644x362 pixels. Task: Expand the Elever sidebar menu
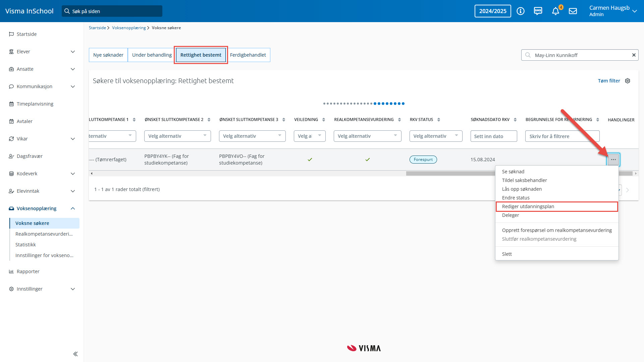pyautogui.click(x=73, y=52)
